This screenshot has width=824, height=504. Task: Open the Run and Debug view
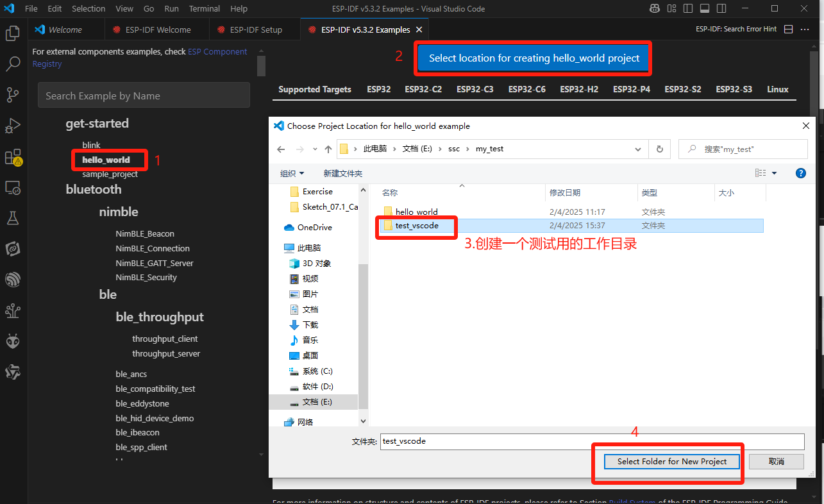[13, 126]
